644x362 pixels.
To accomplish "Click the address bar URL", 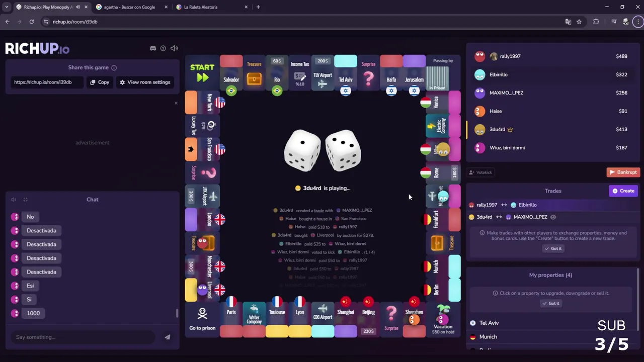I will pyautogui.click(x=75, y=22).
